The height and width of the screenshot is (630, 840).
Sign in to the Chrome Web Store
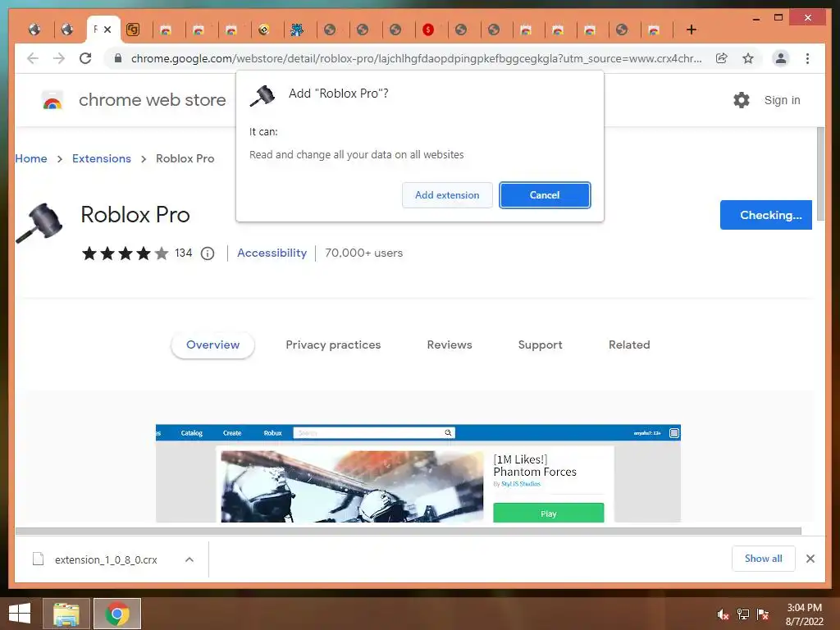(x=782, y=100)
